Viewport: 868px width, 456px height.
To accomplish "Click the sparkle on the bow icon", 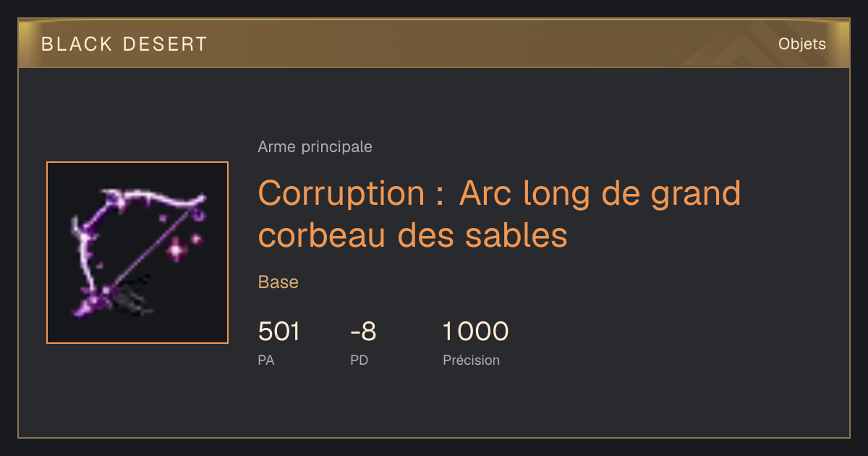I will pyautogui.click(x=176, y=250).
